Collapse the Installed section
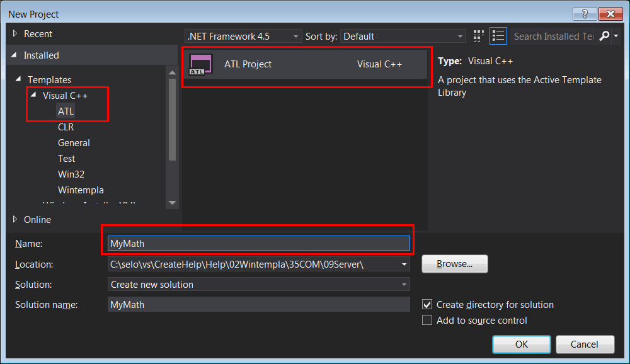 coord(14,55)
